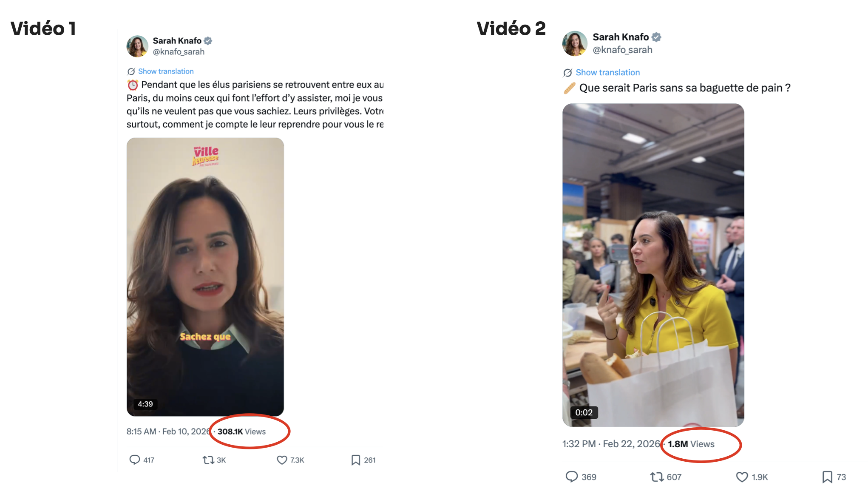Open Sarah Knafo's avatar in Vidéo 1
Image resolution: width=868 pixels, height=494 pixels.
pos(137,46)
